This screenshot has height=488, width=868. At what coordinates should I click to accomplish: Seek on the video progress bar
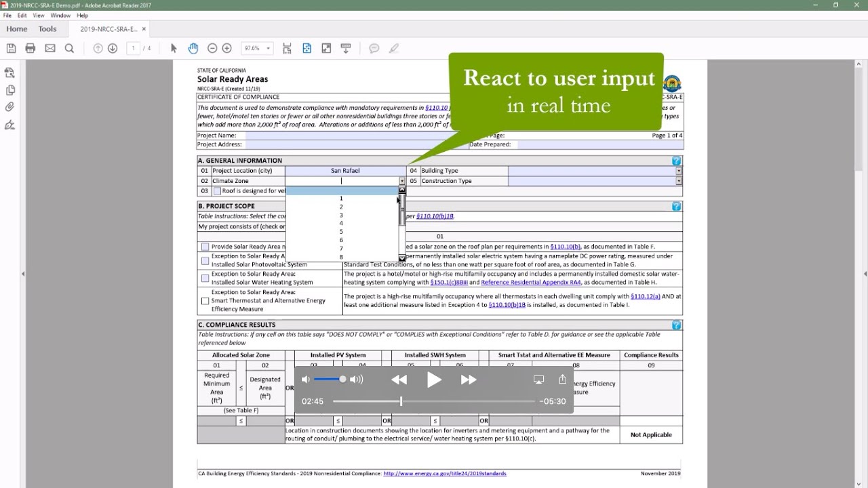(434, 401)
